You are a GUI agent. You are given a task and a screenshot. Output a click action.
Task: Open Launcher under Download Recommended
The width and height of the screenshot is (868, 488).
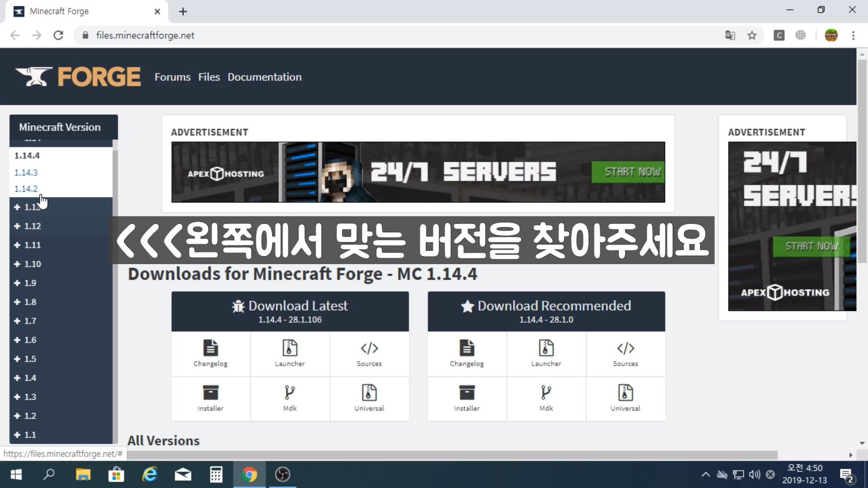pos(546,354)
